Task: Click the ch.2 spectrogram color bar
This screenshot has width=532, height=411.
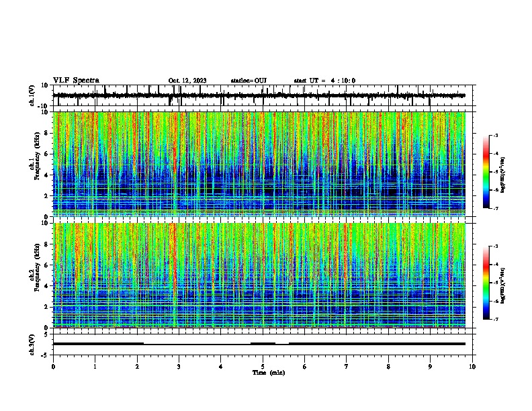Action: click(486, 283)
